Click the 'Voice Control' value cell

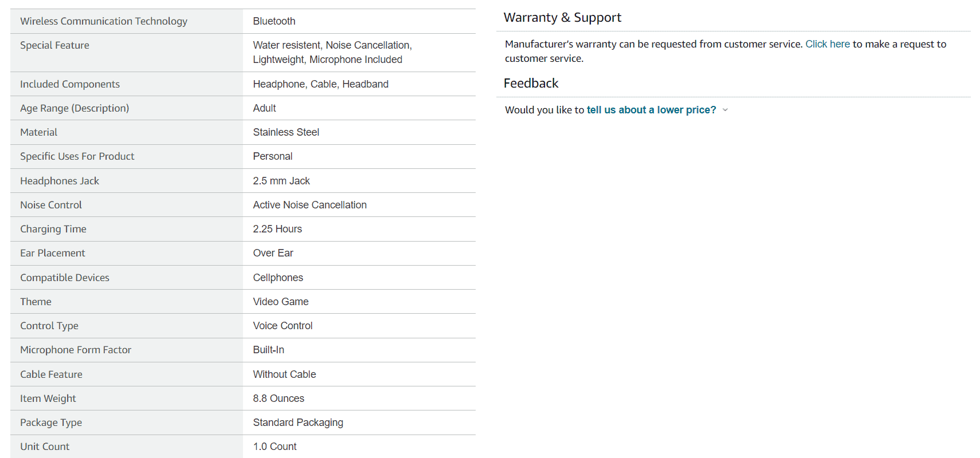(283, 326)
